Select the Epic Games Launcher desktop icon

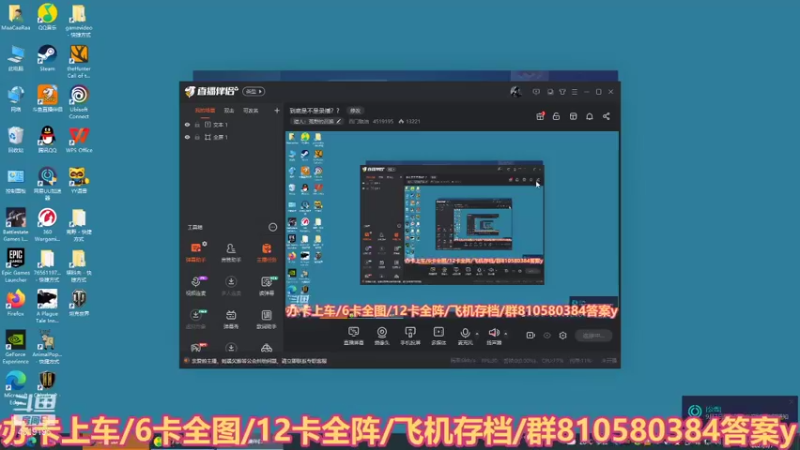(x=15, y=265)
